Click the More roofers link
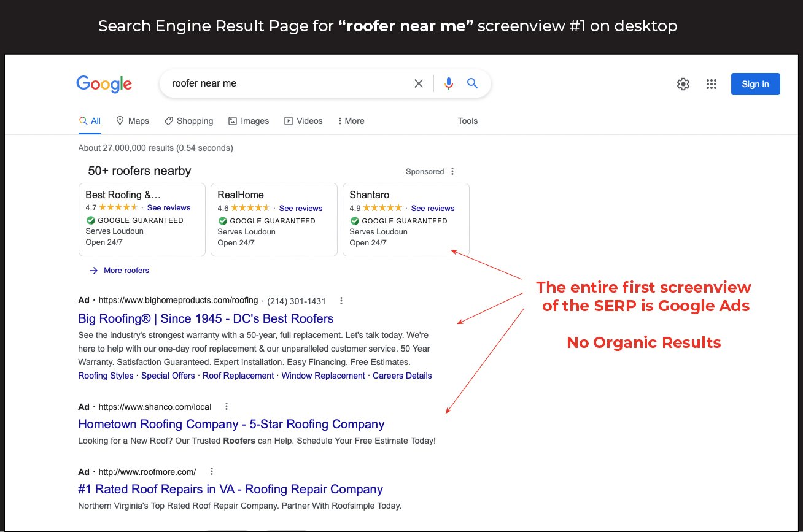 click(126, 270)
